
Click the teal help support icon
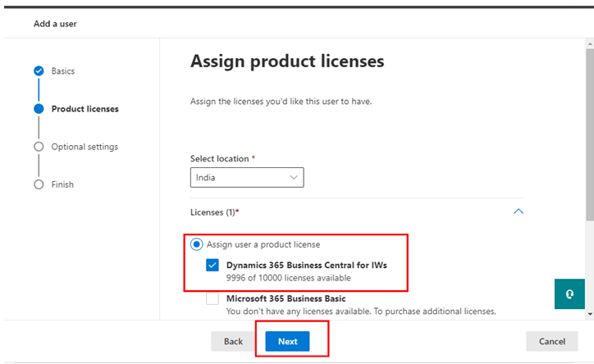pos(569,294)
